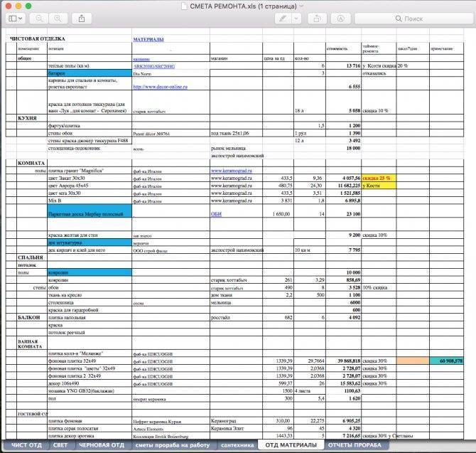Select the ОТД МАТЕРИАЛЫ sheet tab
The height and width of the screenshot is (453, 476).
[x=291, y=445]
